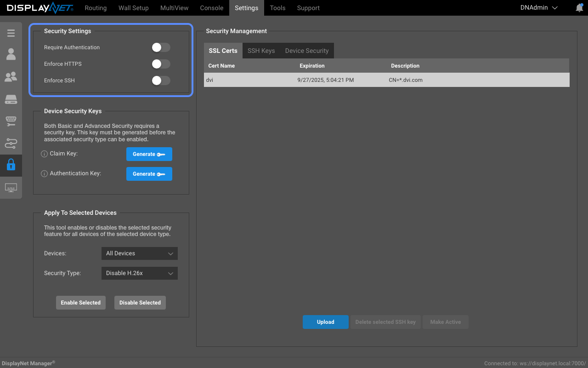Select the dvi certificate row

click(x=387, y=80)
